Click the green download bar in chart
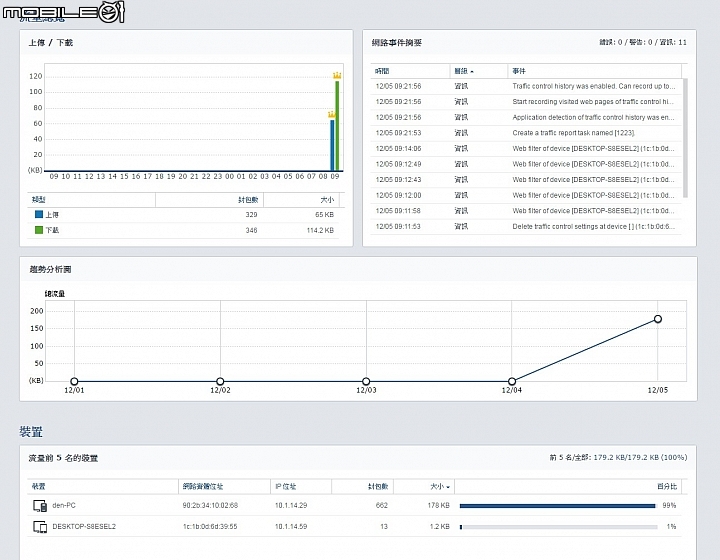The width and height of the screenshot is (720, 560). pyautogui.click(x=337, y=126)
